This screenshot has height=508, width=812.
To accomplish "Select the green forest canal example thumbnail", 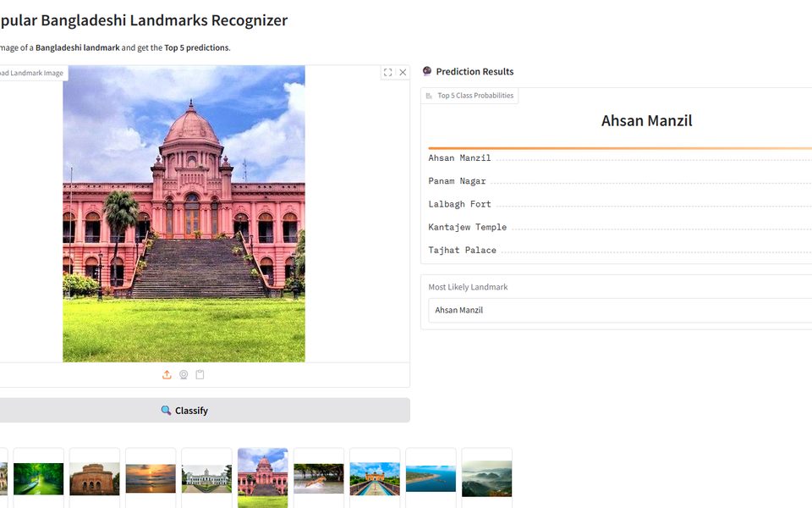I will click(38, 478).
